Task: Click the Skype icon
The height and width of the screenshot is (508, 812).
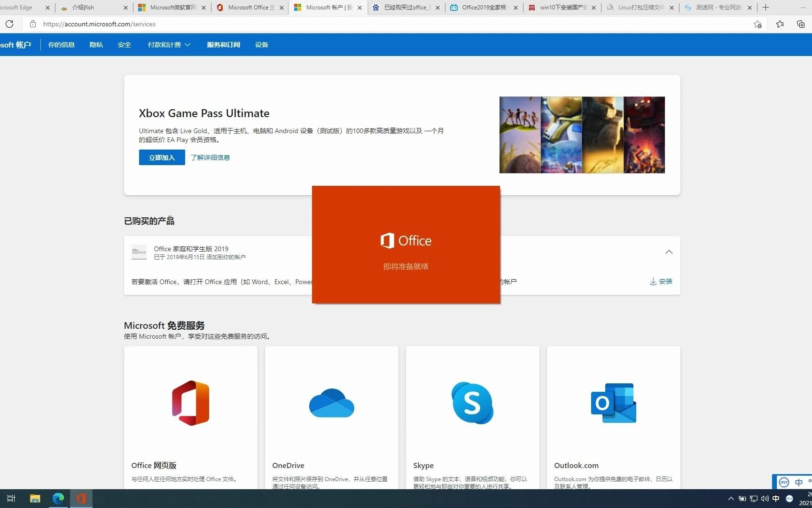Action: 472,403
